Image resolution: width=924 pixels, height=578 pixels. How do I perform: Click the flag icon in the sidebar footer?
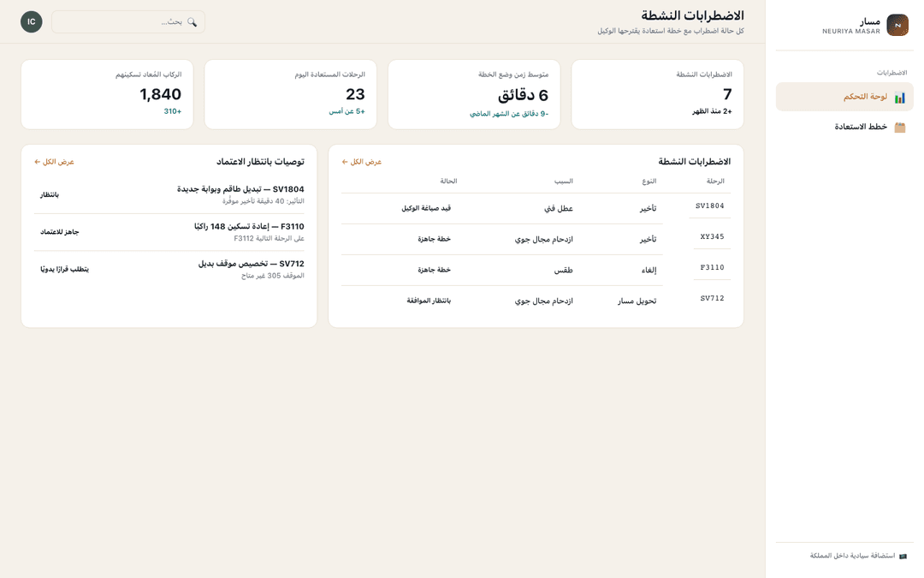tap(903, 556)
